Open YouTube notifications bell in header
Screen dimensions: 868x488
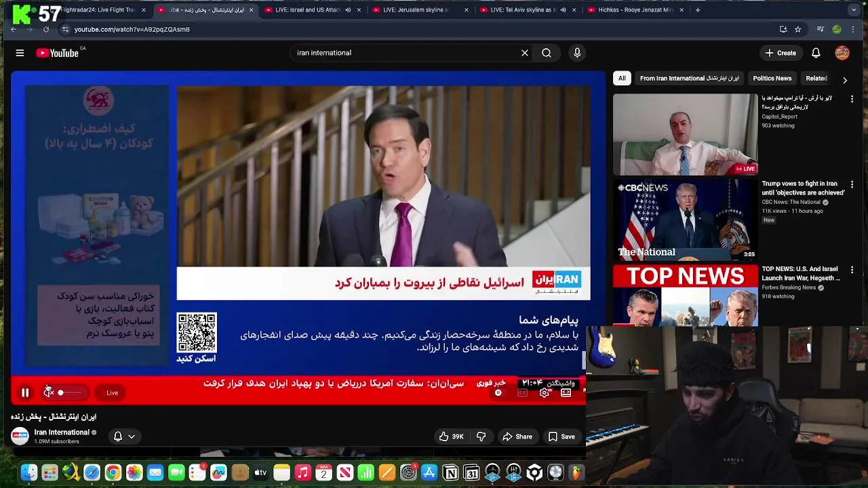pos(816,53)
